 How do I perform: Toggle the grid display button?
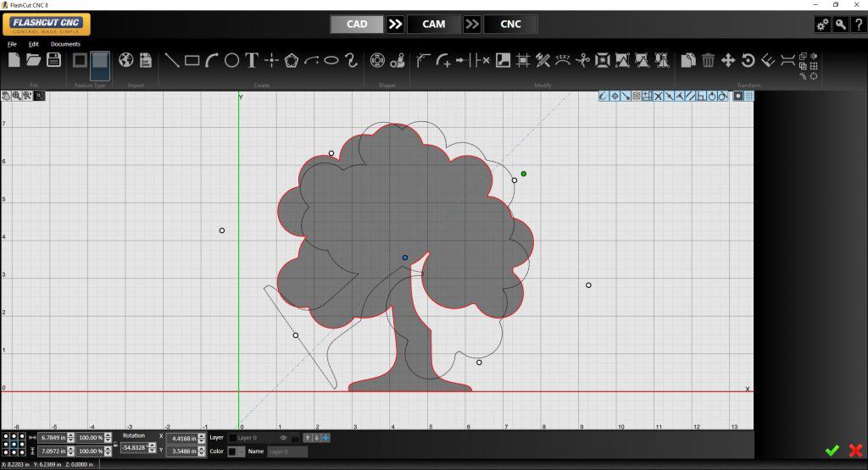point(749,96)
